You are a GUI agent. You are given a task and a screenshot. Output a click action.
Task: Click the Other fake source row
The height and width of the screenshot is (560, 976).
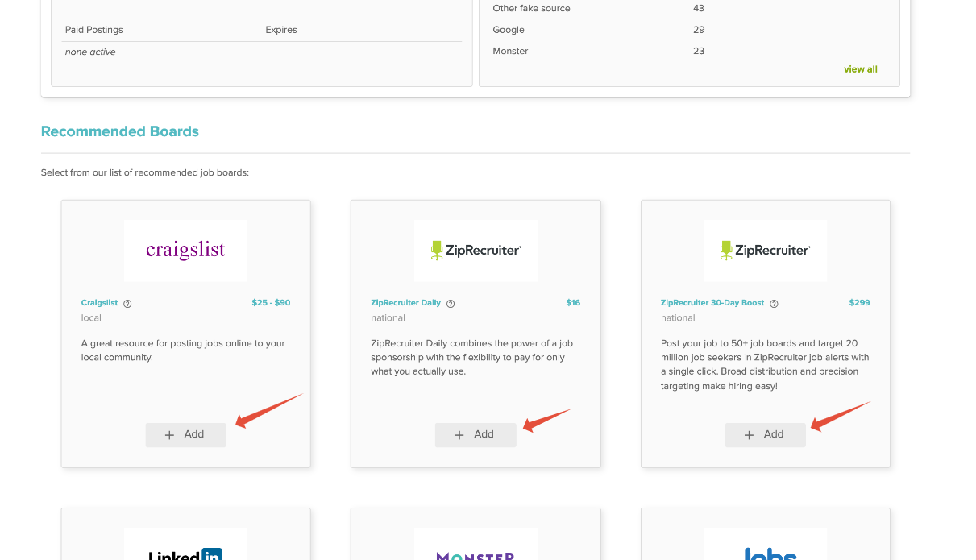tap(531, 8)
